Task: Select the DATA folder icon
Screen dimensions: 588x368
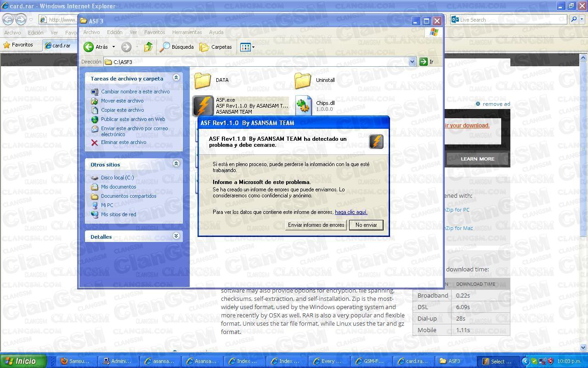Action: (202, 80)
